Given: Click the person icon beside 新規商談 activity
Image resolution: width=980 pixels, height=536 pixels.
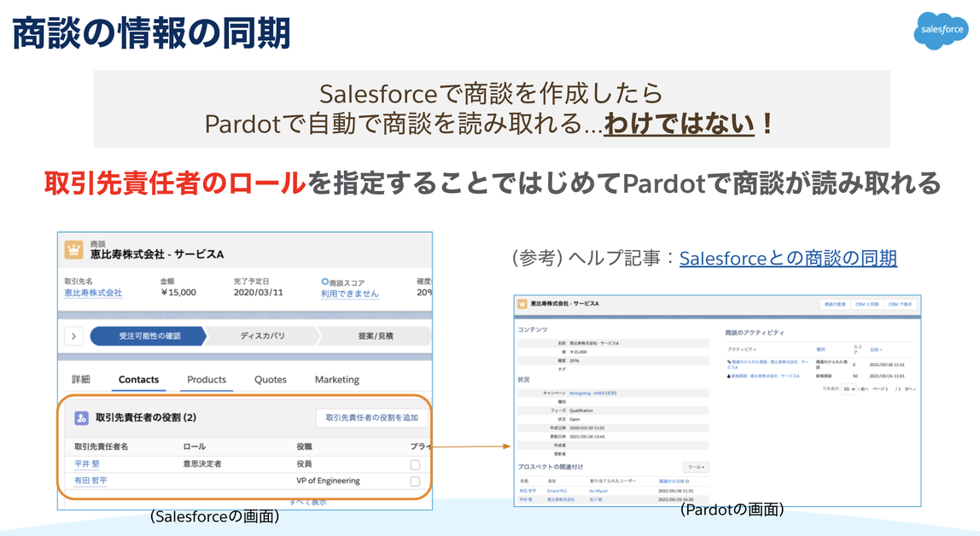Looking at the screenshot, I should [x=729, y=376].
